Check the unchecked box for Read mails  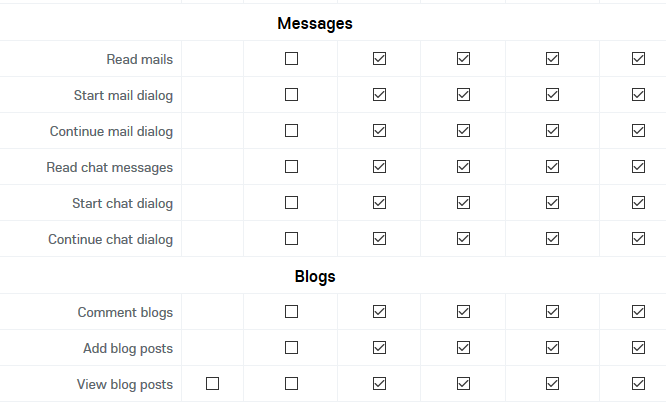[x=291, y=59]
